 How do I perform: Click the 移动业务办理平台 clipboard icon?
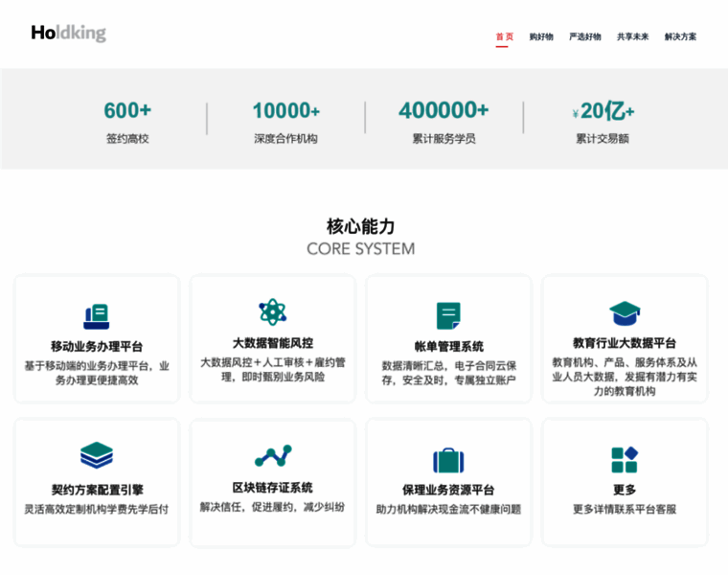pyautogui.click(x=97, y=316)
